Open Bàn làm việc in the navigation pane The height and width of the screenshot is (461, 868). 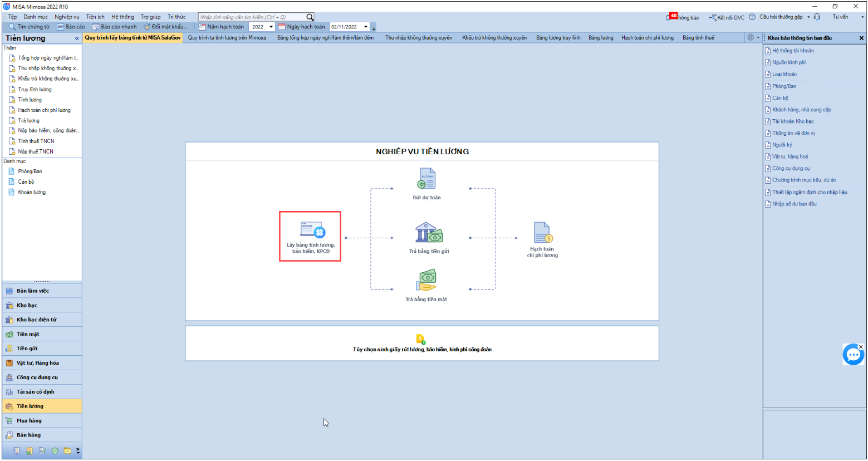click(42, 291)
